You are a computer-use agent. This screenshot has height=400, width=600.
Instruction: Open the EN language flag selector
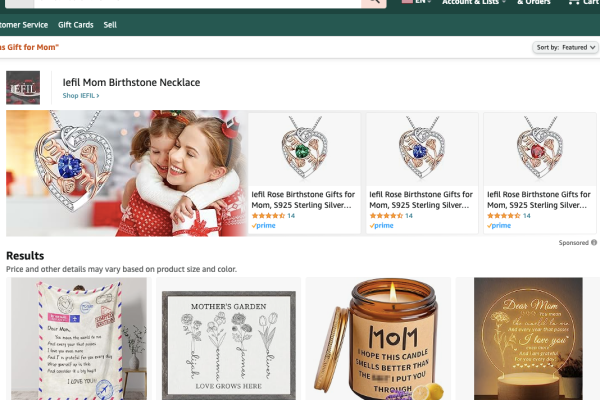[416, 2]
